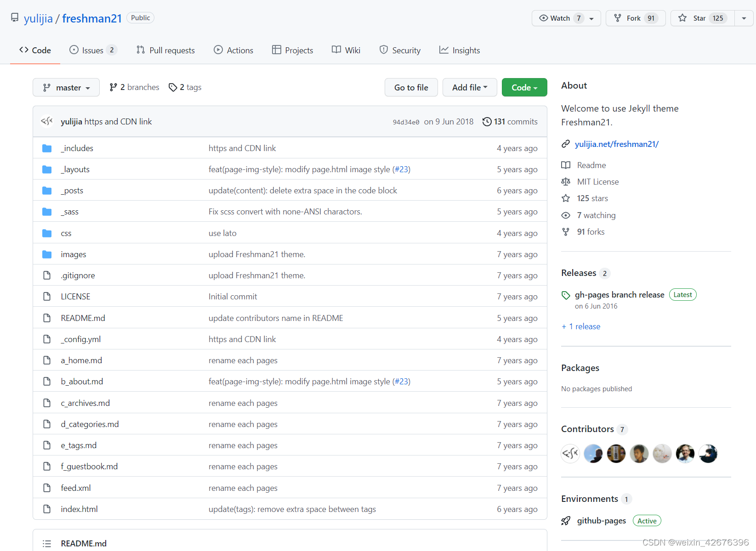Expand the Add file dropdown
Viewport: 756px width, 551px height.
point(470,87)
